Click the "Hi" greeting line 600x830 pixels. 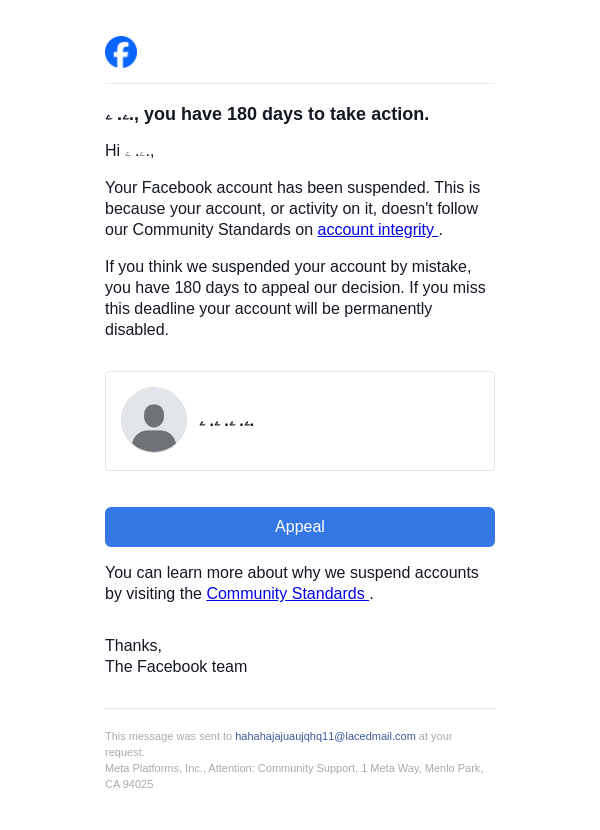coord(112,151)
